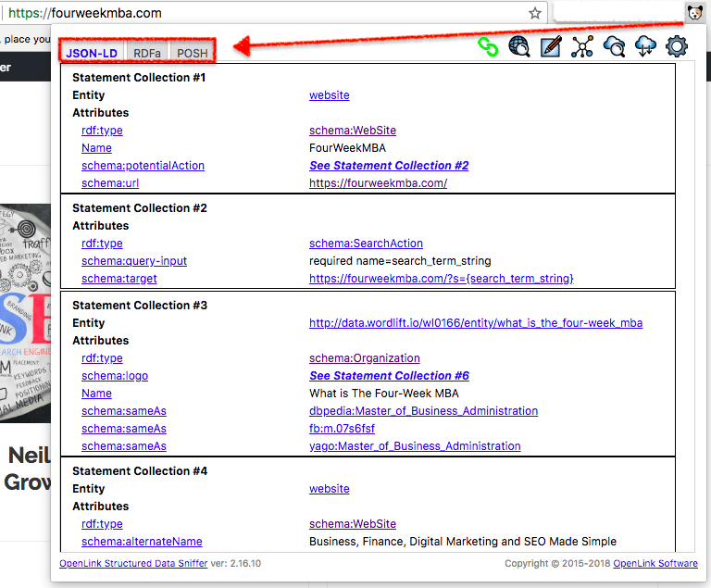This screenshot has height=588, width=711.
Task: Click Name attribute in Collection #3
Action: pyautogui.click(x=96, y=394)
